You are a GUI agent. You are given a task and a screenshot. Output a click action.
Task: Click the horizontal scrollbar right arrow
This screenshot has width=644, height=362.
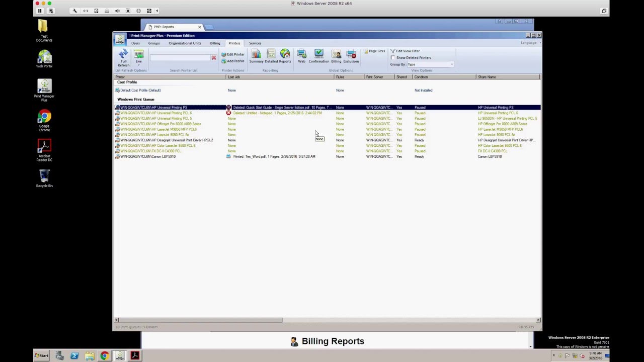coord(538,320)
